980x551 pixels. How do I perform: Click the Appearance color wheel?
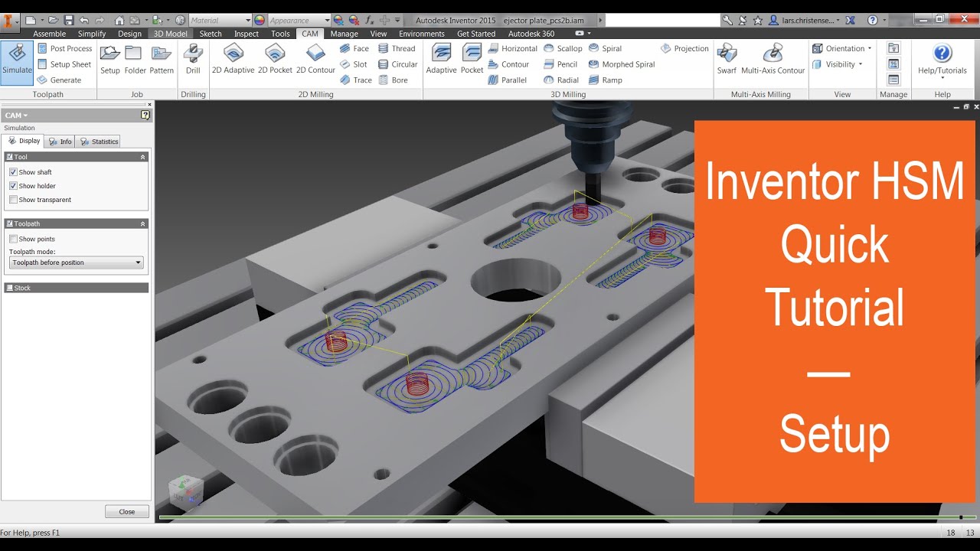pos(260,20)
